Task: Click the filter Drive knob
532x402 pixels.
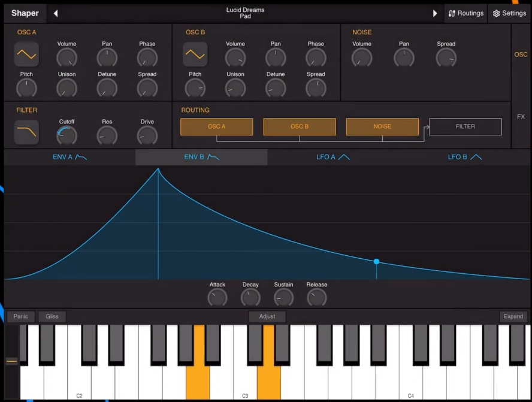Action: 147,135
